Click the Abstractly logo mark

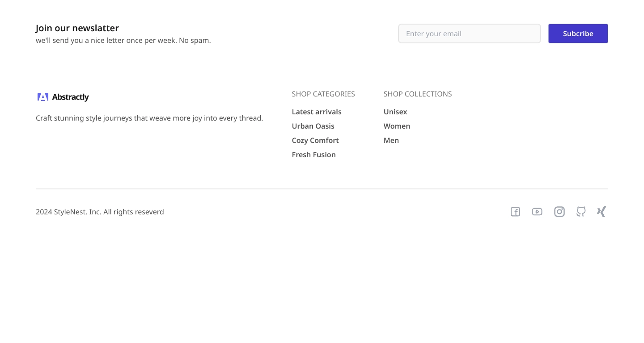coord(43,97)
